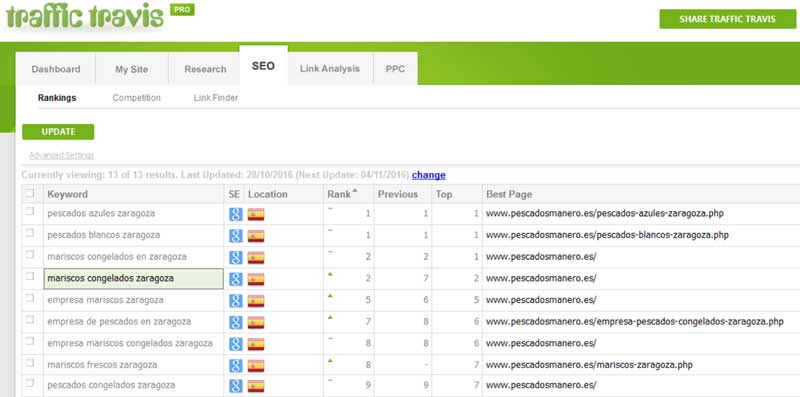The height and width of the screenshot is (397, 800).
Task: Click Spain flag for pescados blancos zaragoza
Action: [x=256, y=236]
